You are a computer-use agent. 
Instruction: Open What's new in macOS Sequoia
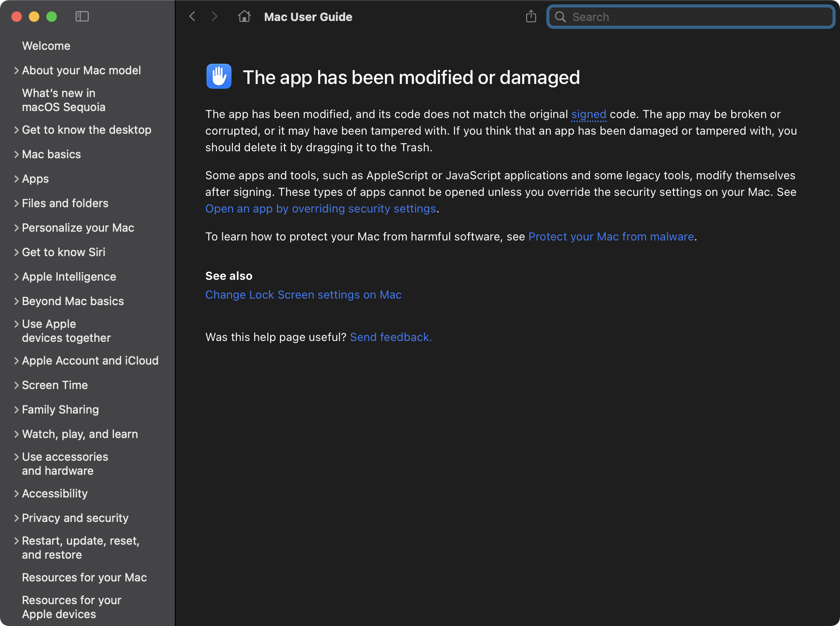pos(64,100)
